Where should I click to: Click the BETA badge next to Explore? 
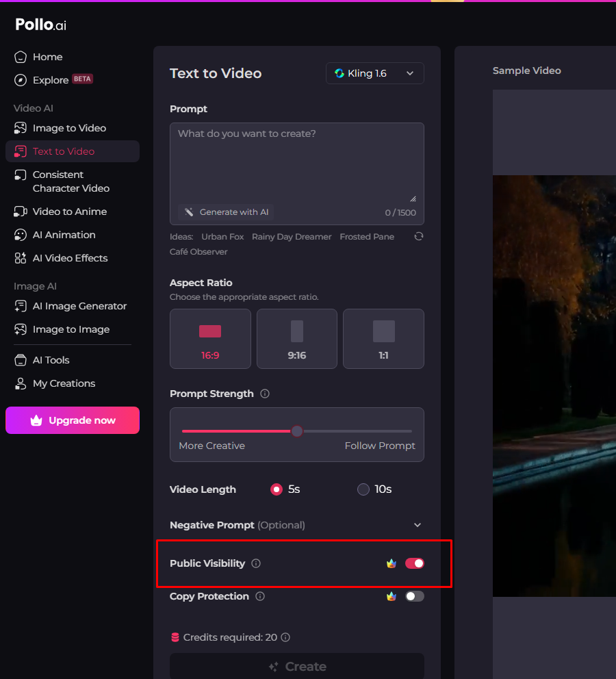(x=82, y=79)
